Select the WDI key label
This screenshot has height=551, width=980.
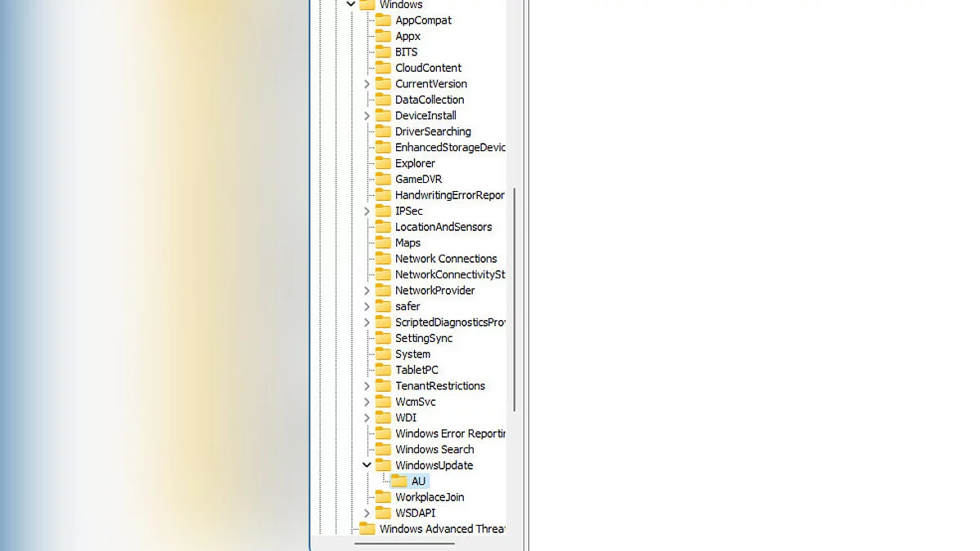(x=406, y=418)
